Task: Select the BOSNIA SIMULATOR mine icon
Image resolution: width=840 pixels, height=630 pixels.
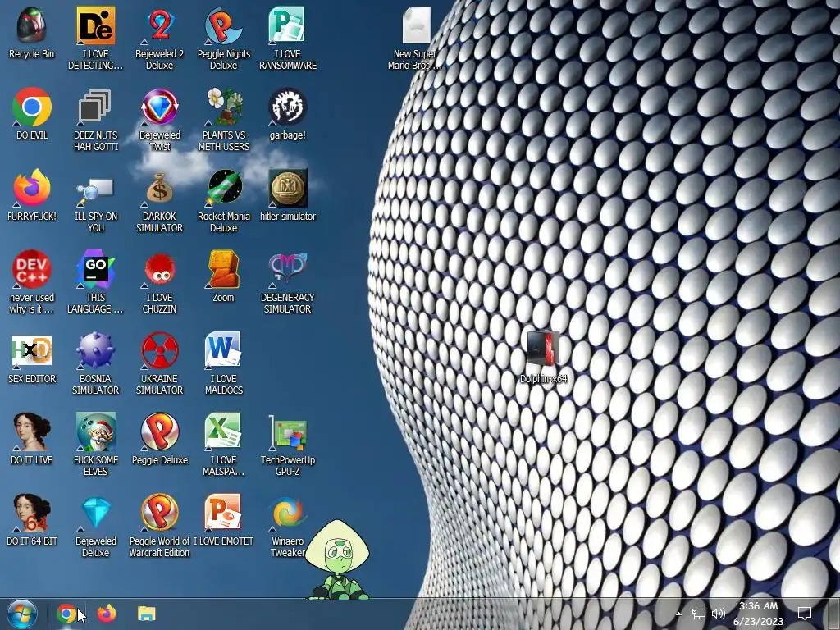Action: pos(95,351)
